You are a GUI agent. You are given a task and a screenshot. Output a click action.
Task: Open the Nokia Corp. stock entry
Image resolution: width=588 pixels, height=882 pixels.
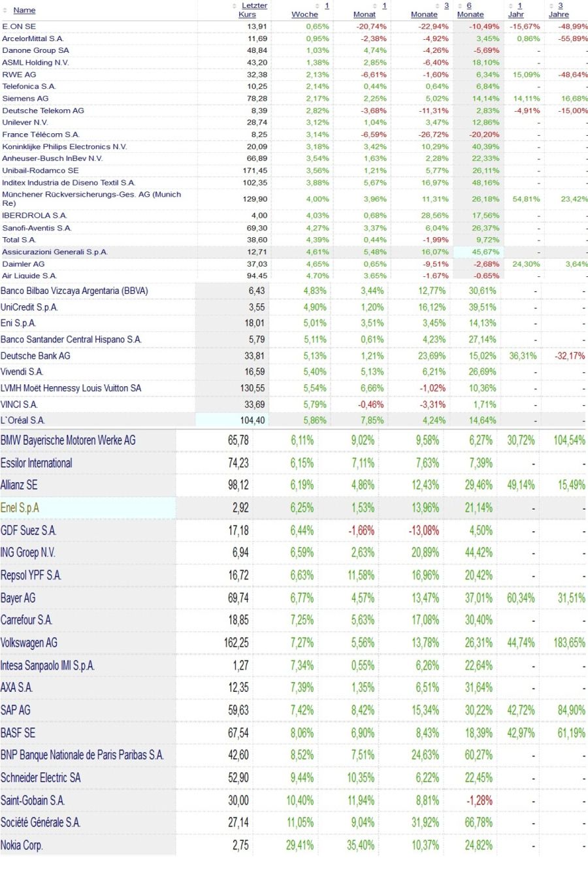point(23,845)
